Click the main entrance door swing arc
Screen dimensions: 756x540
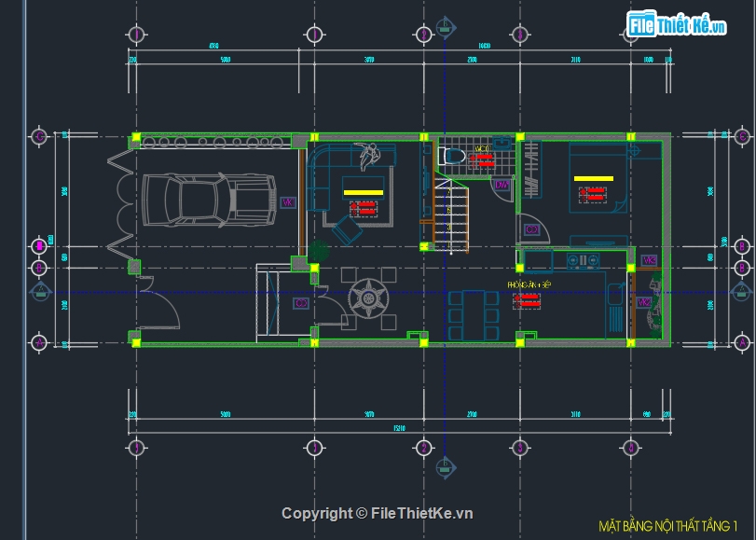[x=164, y=303]
